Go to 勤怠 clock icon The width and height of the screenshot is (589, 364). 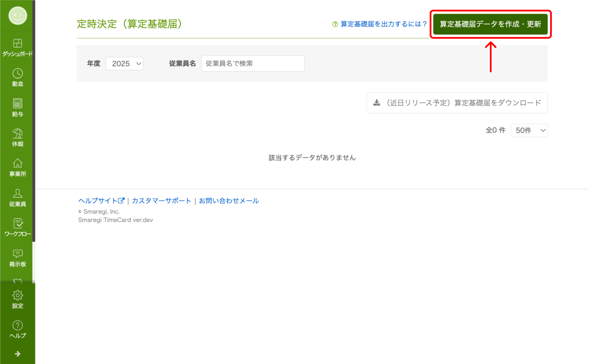click(18, 73)
